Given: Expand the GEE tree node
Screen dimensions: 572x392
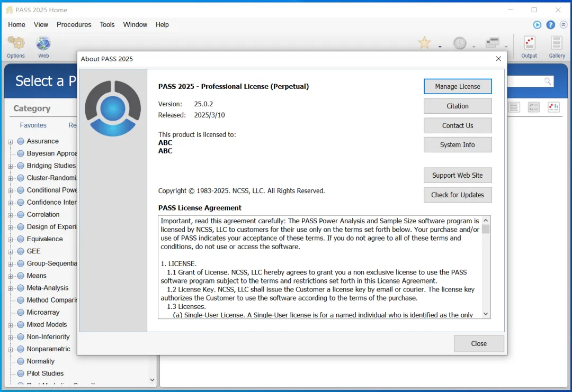Looking at the screenshot, I should tap(11, 252).
